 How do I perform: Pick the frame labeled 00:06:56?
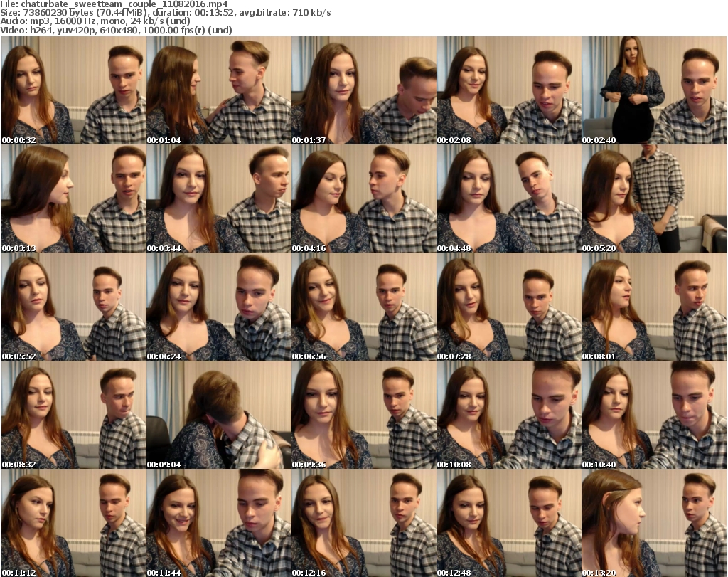364,307
